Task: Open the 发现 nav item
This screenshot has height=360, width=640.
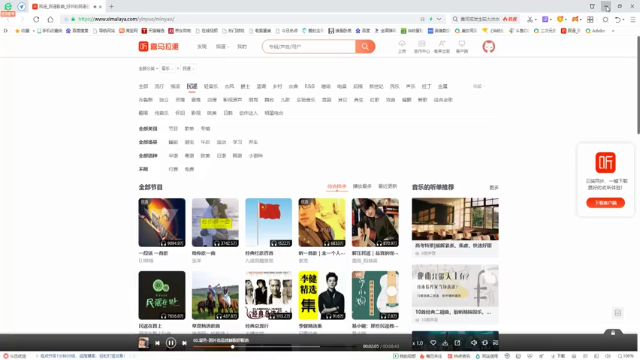Action: point(202,47)
